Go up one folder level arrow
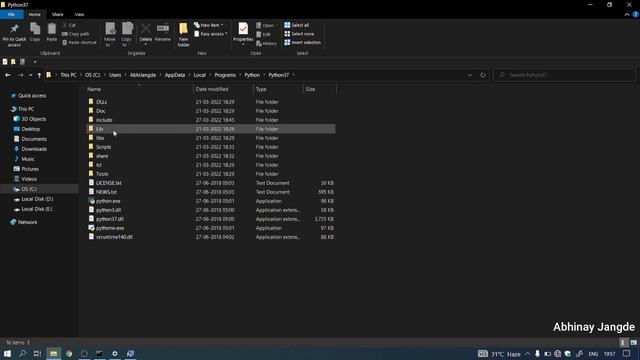The height and width of the screenshot is (360, 640). [x=39, y=75]
